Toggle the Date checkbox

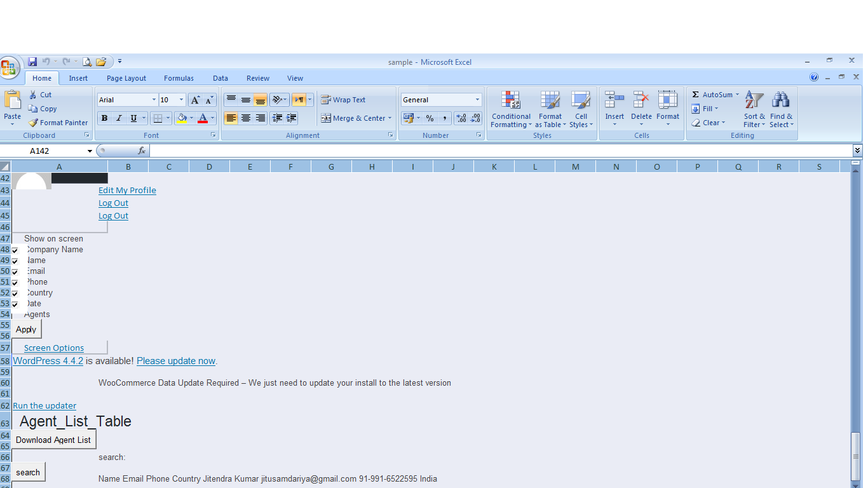(15, 304)
